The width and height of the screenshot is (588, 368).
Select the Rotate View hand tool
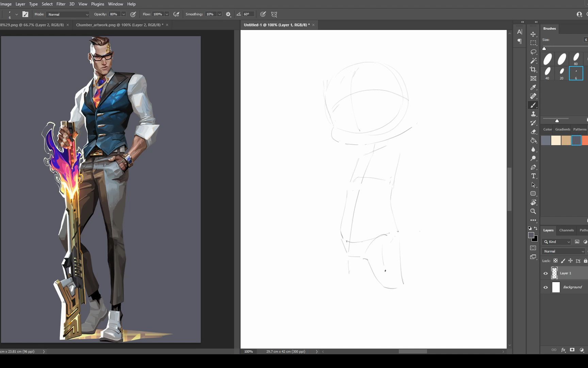533,202
